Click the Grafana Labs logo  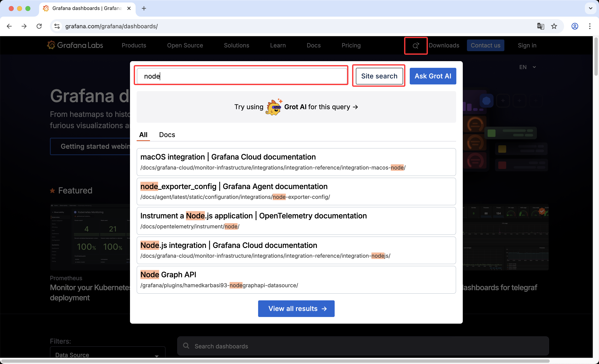75,45
